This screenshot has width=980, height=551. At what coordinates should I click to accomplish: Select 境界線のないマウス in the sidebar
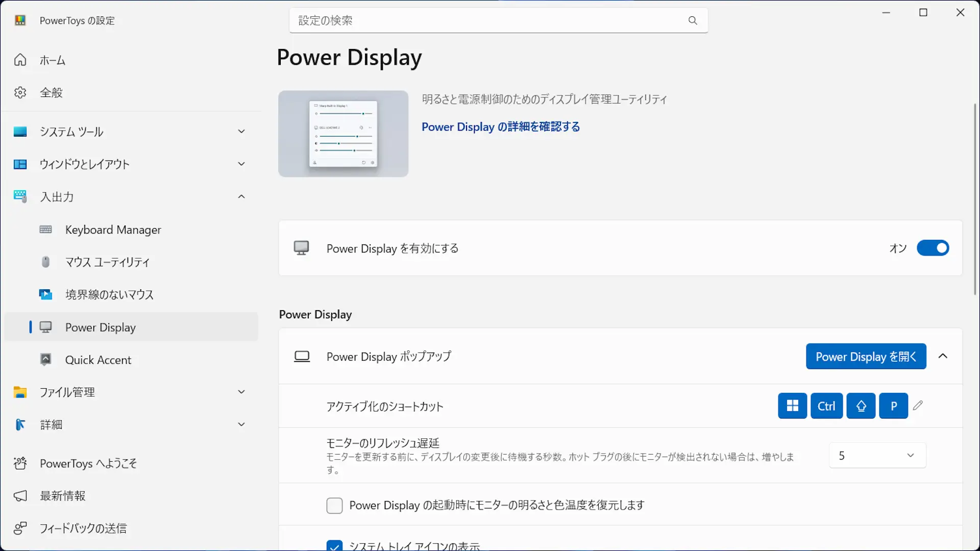[x=131, y=294]
